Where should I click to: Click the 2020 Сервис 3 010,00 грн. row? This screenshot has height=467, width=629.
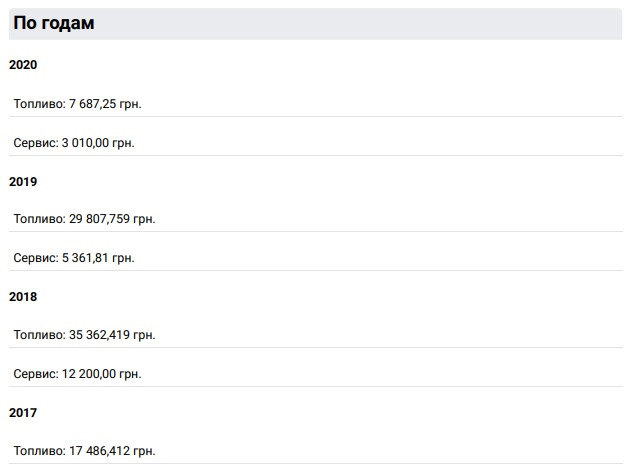pos(315,143)
